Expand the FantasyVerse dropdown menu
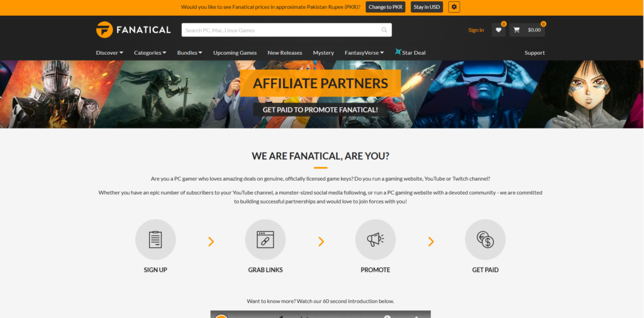Screen dimensions: 644x318 (x=364, y=53)
